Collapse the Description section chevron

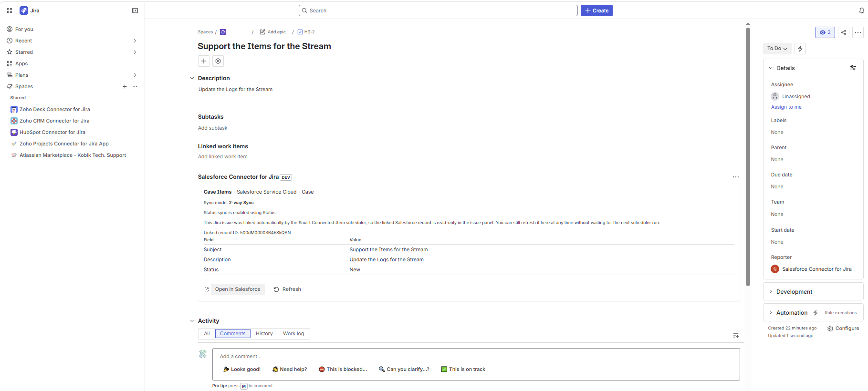pos(192,78)
